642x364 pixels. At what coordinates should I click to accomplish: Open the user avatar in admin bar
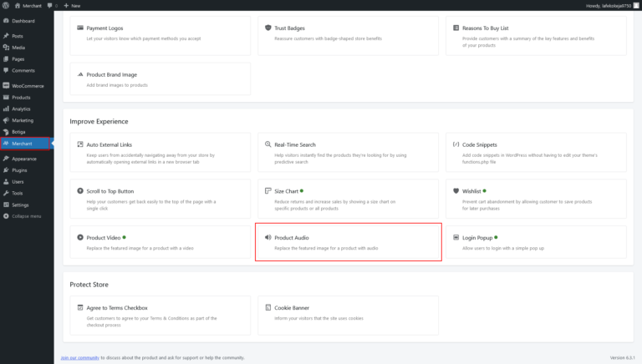[x=636, y=5]
